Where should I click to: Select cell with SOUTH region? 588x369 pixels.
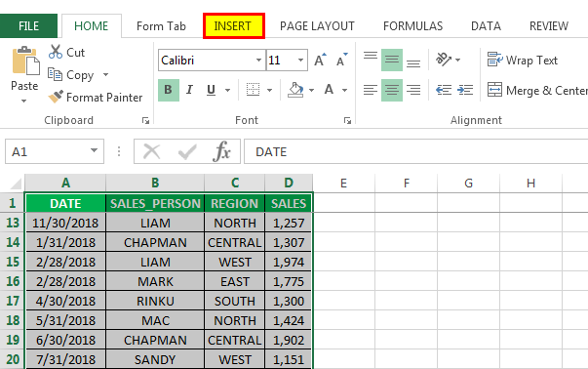[x=235, y=301]
